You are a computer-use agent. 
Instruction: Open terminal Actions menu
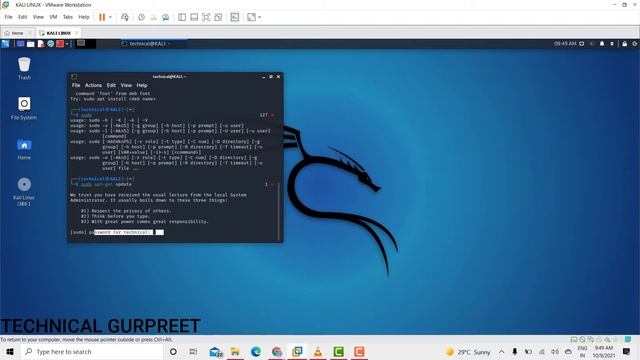click(93, 85)
